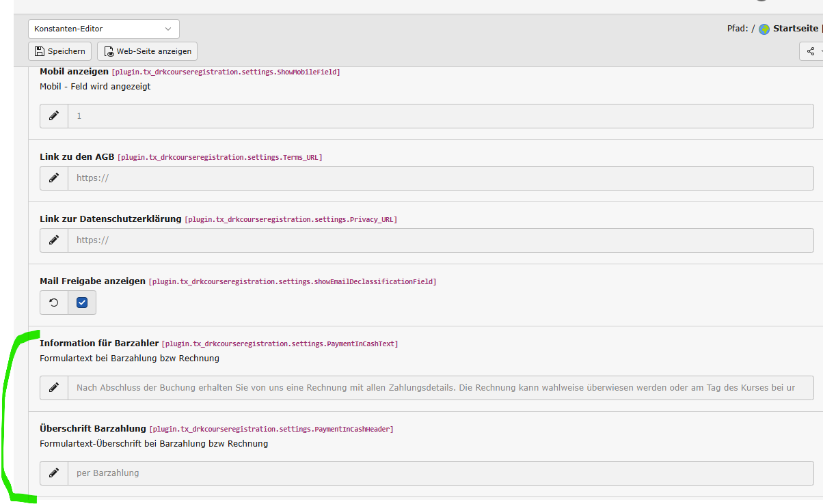
Task: Click the globe icon beside Startseite
Action: 764,29
